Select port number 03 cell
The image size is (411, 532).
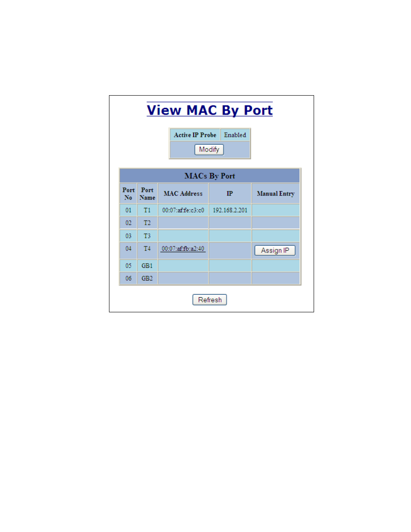click(x=128, y=236)
